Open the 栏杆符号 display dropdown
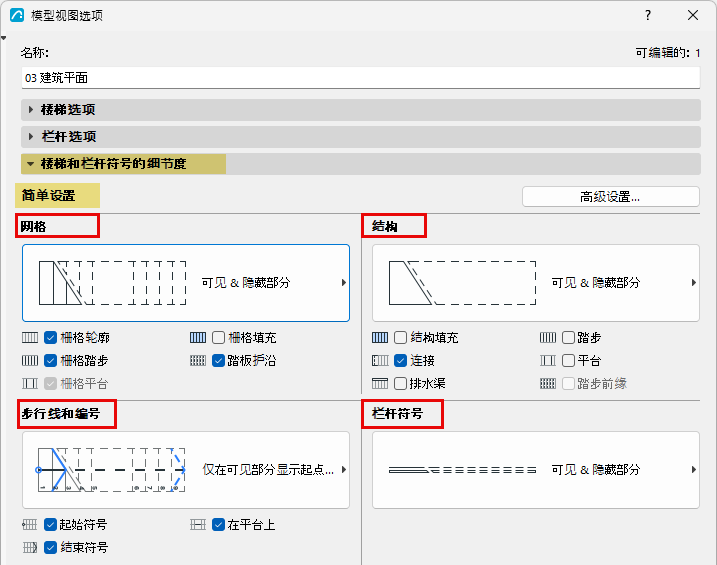The height and width of the screenshot is (565, 717). 536,470
